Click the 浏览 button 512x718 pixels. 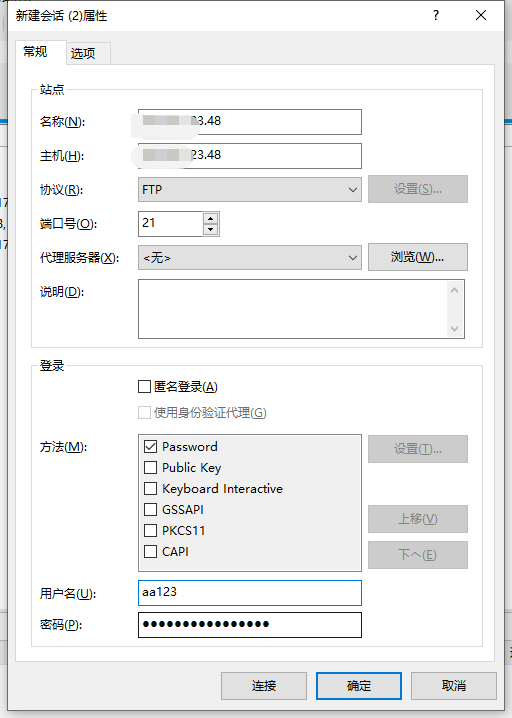pyautogui.click(x=418, y=257)
